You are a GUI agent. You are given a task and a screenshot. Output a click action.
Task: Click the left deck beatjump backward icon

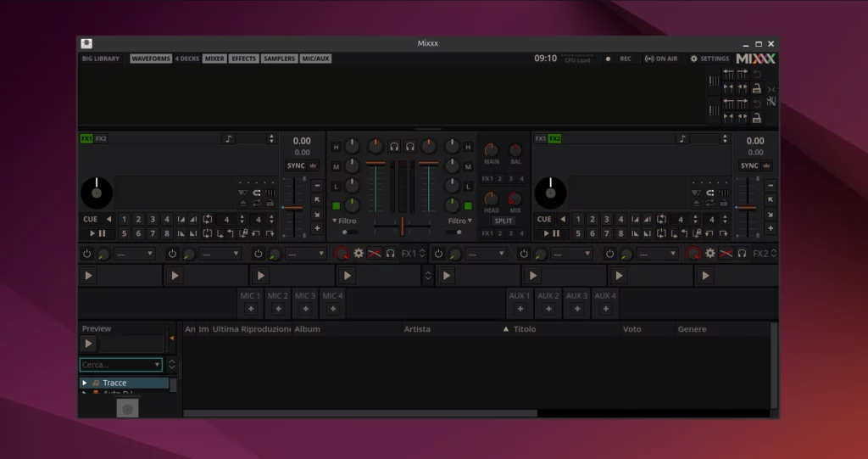click(x=256, y=233)
